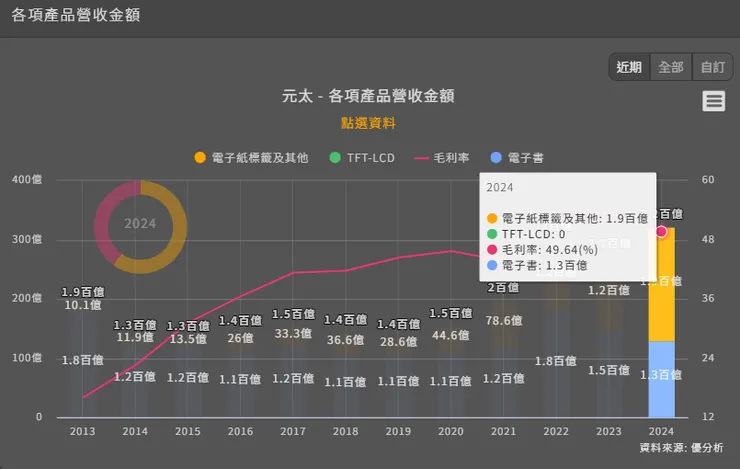The width and height of the screenshot is (740, 469).
Task: Click the 2021 x-axis label
Action: (x=503, y=431)
